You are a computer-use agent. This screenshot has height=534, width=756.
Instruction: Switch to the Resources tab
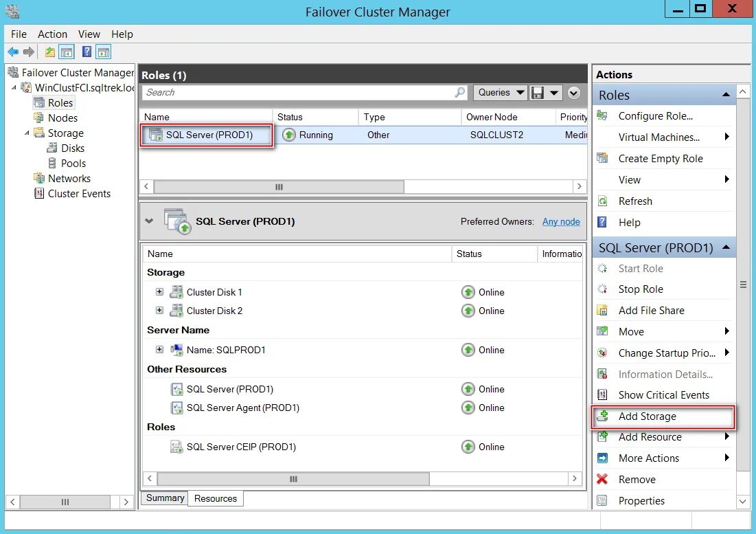click(x=216, y=498)
